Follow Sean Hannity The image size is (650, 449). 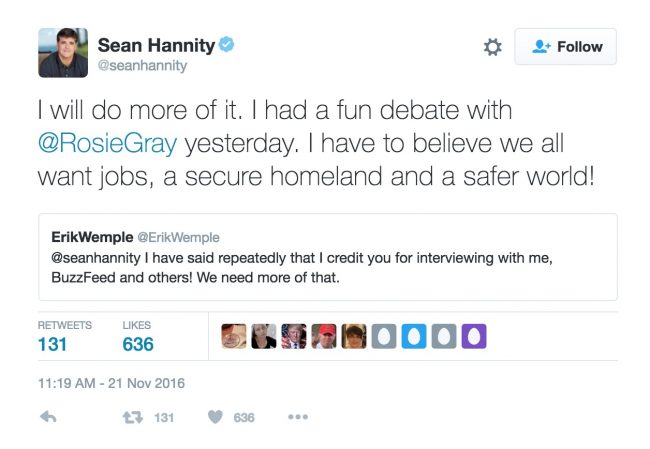[x=565, y=47]
